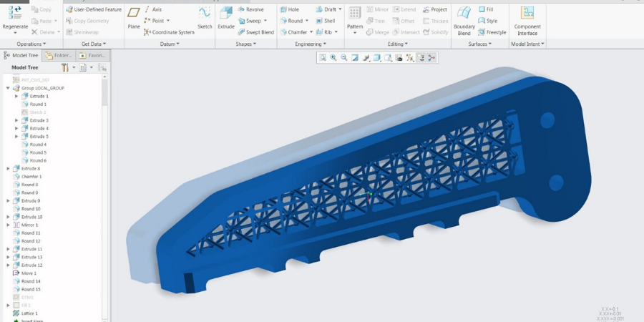Collapse the Group LOCAL_GROUP tree node
This screenshot has width=644, height=322.
coord(8,88)
